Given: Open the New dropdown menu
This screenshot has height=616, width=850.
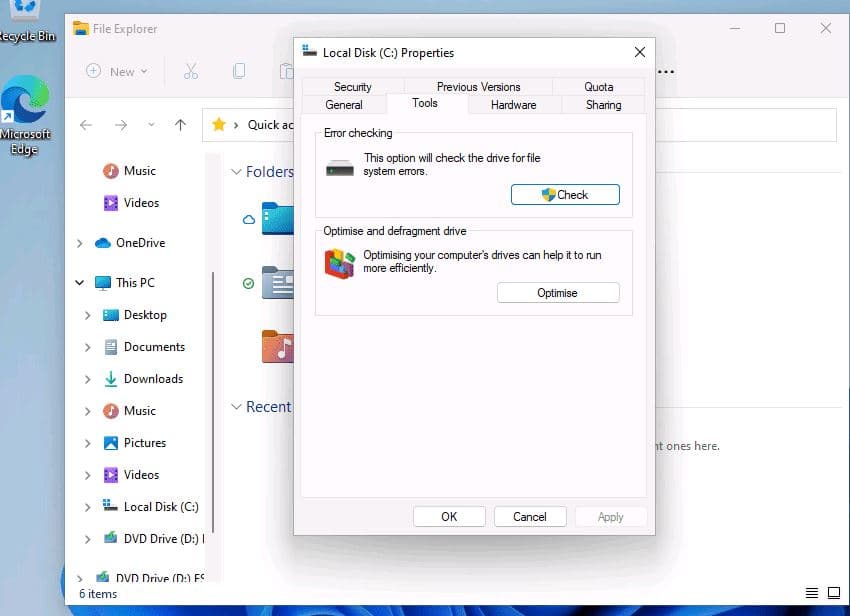Looking at the screenshot, I should (117, 71).
